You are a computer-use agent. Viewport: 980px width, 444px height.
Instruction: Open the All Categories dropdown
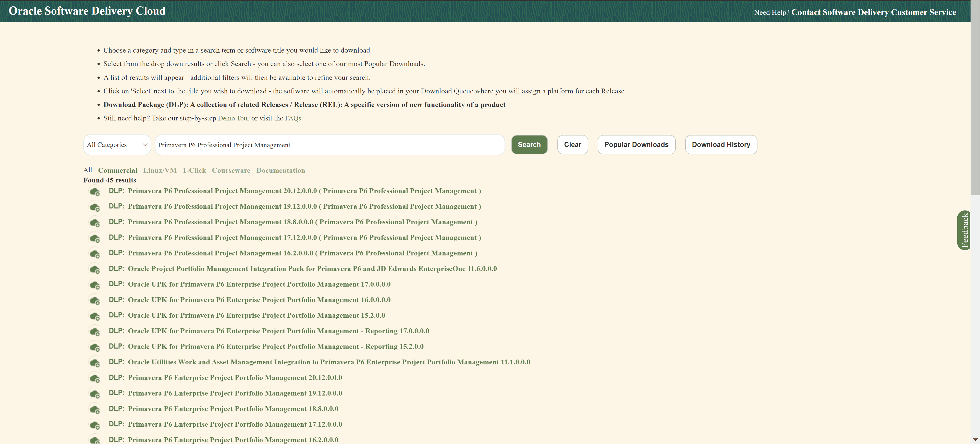[x=117, y=145]
